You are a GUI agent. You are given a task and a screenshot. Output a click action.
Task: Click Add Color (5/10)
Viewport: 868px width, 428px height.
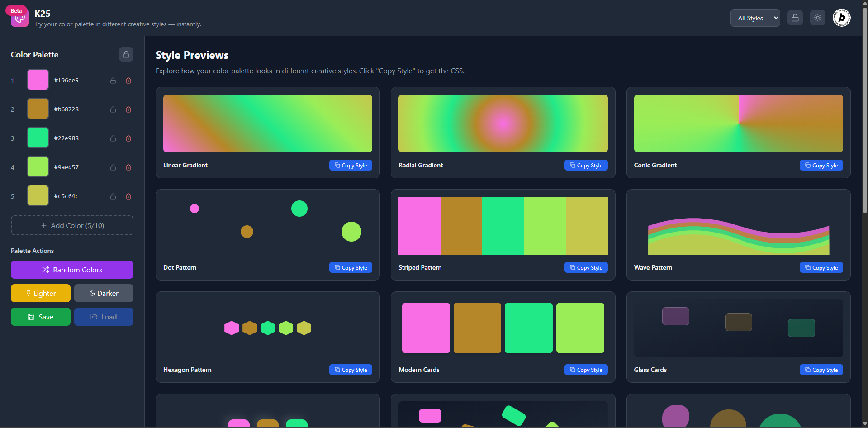(72, 225)
